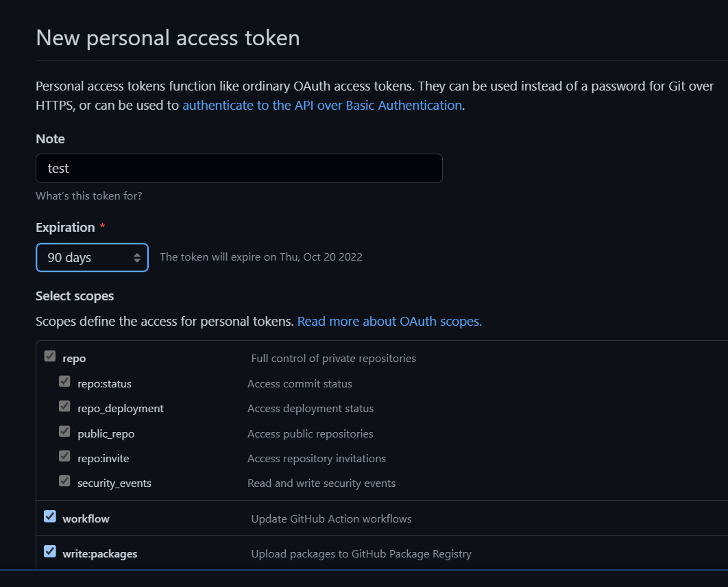Screen dimensions: 728x587
Task: Toggle the repo:invite checkbox
Action: [64, 456]
